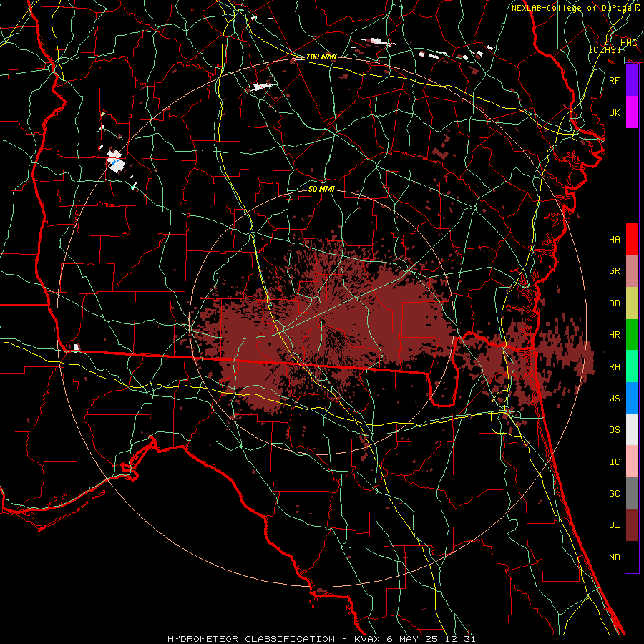Click the UK magenta legend swatch
This screenshot has width=644, height=644.
(x=632, y=112)
